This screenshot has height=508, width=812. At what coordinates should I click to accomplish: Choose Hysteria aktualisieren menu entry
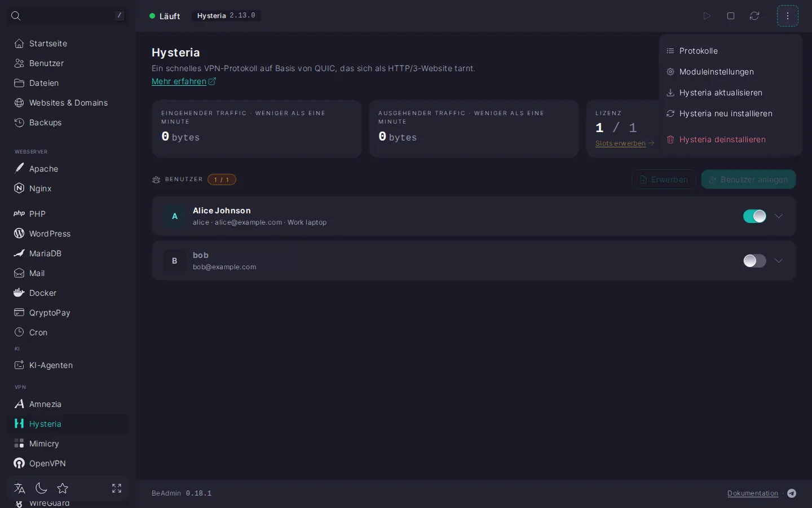click(730, 93)
